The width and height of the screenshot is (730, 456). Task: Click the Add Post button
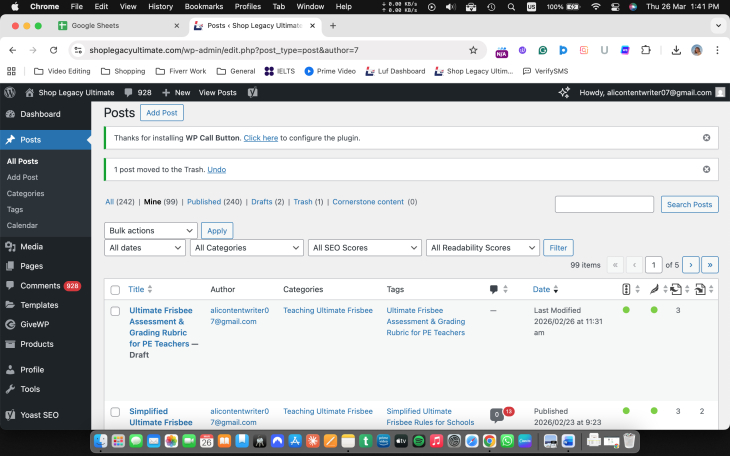click(163, 113)
